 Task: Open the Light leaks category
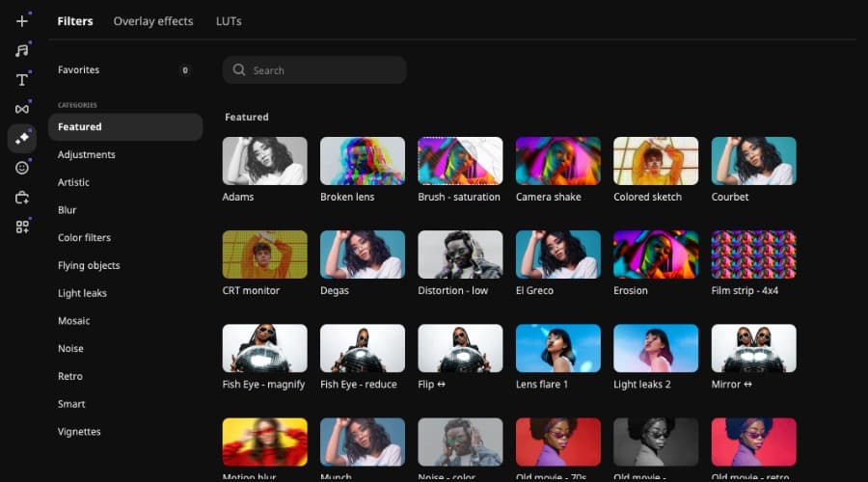point(82,293)
